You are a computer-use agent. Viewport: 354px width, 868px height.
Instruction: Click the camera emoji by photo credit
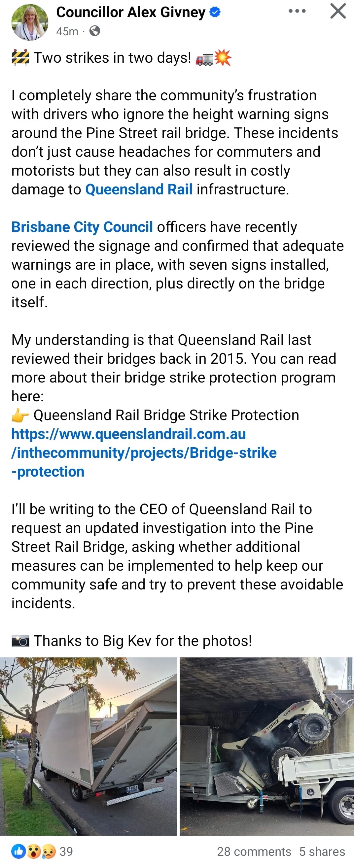click(20, 641)
